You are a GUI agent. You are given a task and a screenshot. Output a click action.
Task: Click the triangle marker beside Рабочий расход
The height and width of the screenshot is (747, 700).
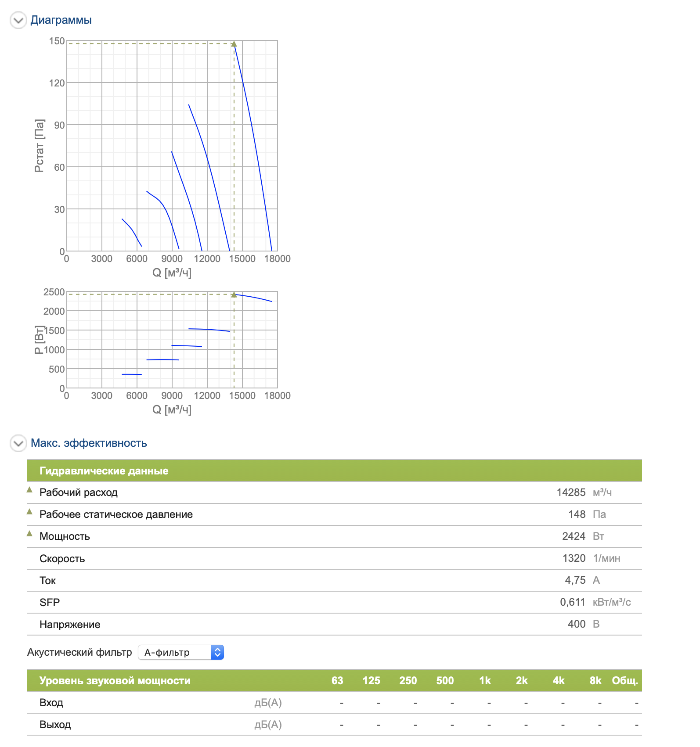(x=30, y=490)
